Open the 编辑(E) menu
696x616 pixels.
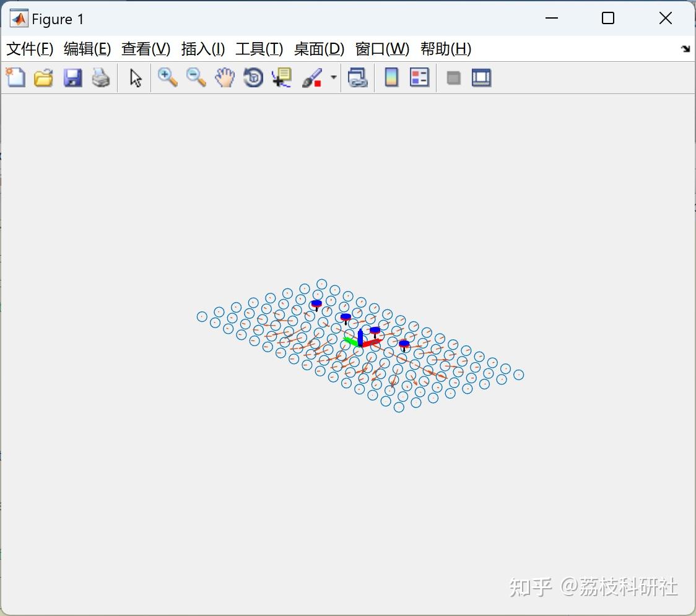[x=87, y=49]
